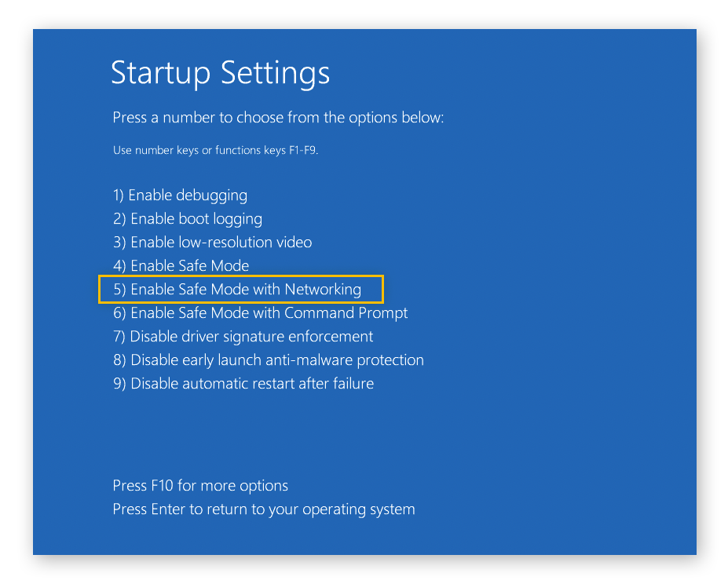Click the Startup Settings heading

coord(220,73)
